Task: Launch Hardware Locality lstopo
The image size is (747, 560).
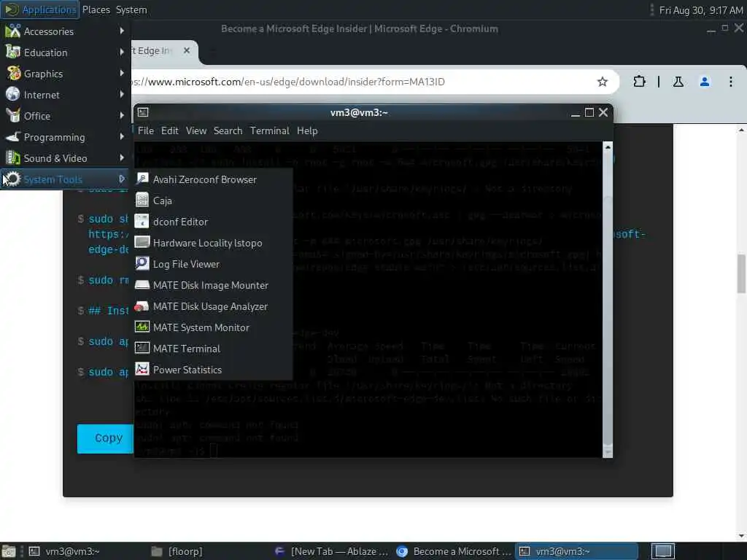Action: [212, 243]
